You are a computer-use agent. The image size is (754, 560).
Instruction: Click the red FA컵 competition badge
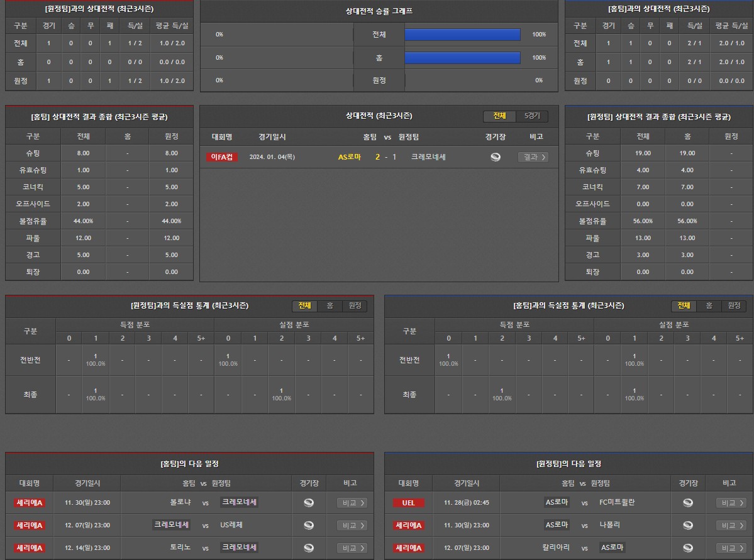(x=222, y=157)
